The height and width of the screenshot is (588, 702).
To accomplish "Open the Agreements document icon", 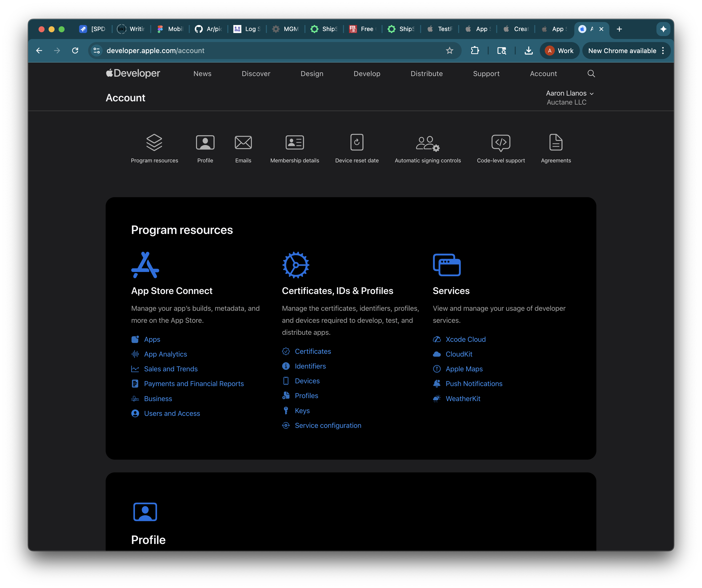I will (556, 143).
